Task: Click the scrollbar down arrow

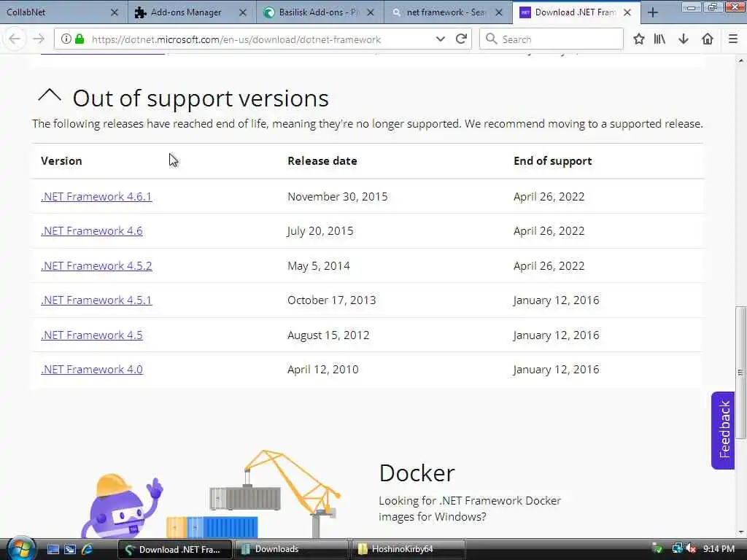Action: point(740,532)
